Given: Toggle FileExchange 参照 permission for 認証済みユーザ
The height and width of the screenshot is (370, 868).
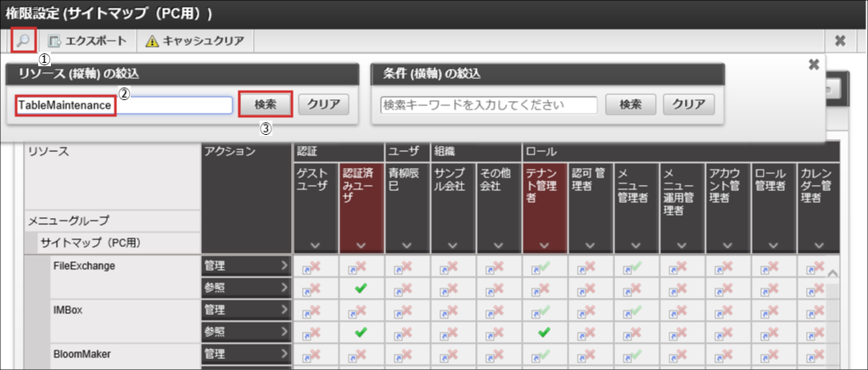Looking at the screenshot, I should pyautogui.click(x=361, y=289).
